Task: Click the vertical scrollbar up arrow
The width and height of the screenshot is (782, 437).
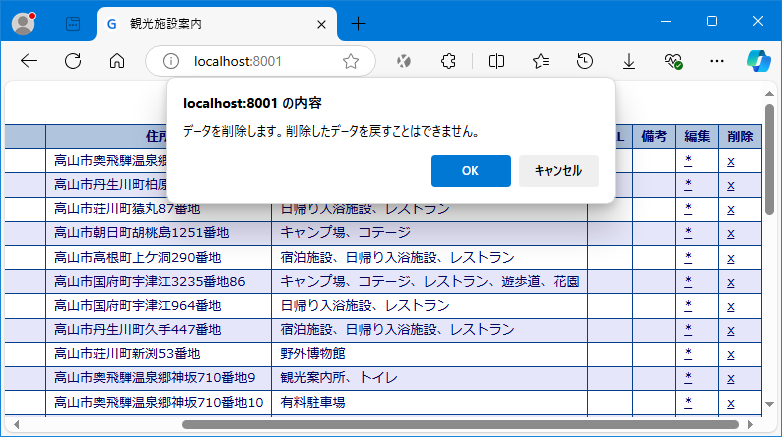Action: [x=769, y=94]
